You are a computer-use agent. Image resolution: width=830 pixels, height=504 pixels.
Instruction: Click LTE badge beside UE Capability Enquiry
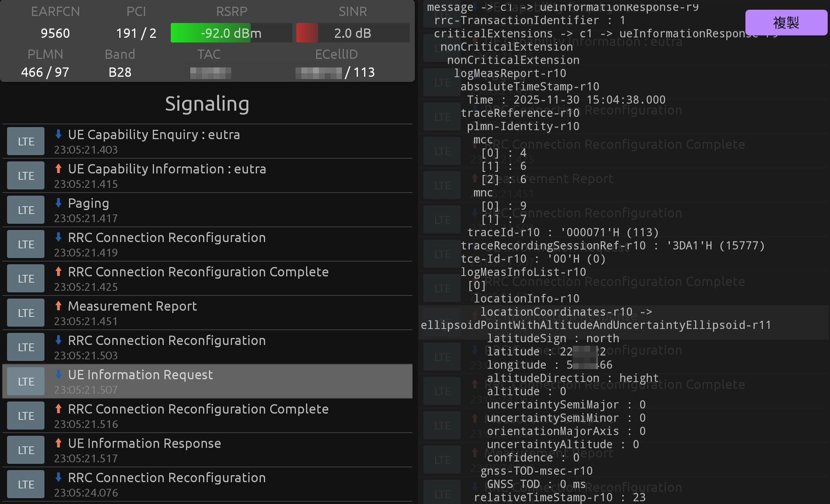(26, 141)
